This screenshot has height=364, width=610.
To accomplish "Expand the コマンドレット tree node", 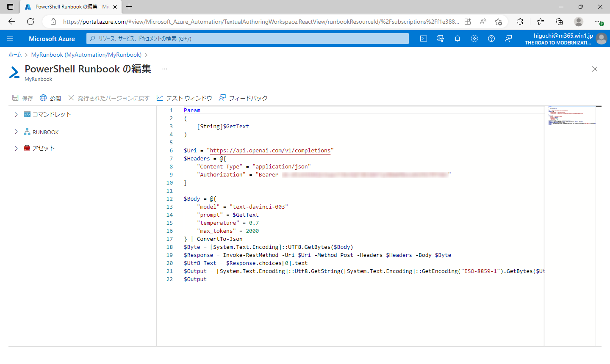I will click(x=16, y=114).
